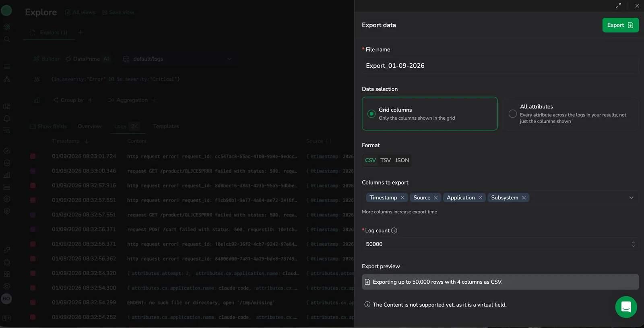Viewport: 644px width, 328px height.
Task: Switch to Builder query mode
Action: (x=47, y=59)
